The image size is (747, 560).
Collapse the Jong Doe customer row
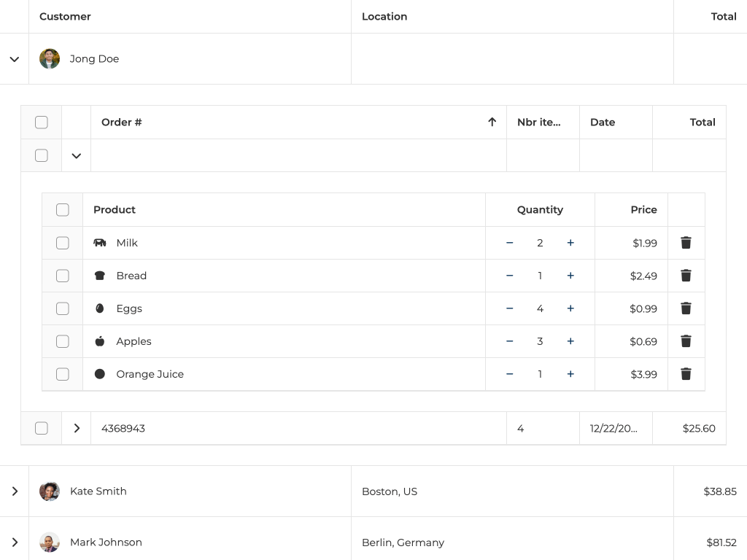(15, 59)
